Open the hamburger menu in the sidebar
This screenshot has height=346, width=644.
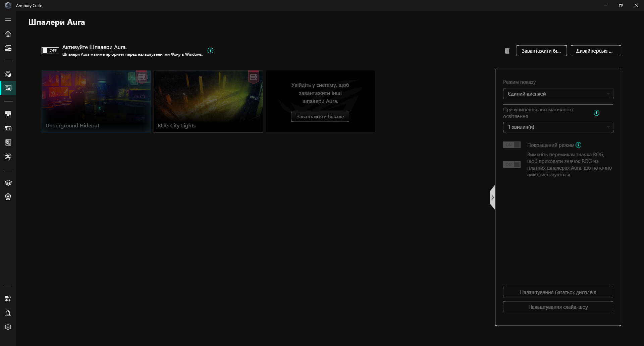coord(8,19)
